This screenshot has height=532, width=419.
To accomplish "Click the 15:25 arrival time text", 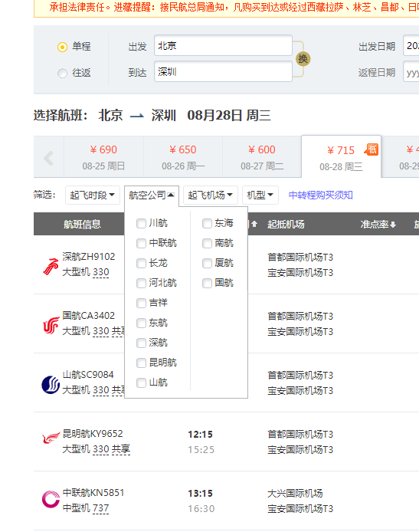I will click(x=201, y=450).
